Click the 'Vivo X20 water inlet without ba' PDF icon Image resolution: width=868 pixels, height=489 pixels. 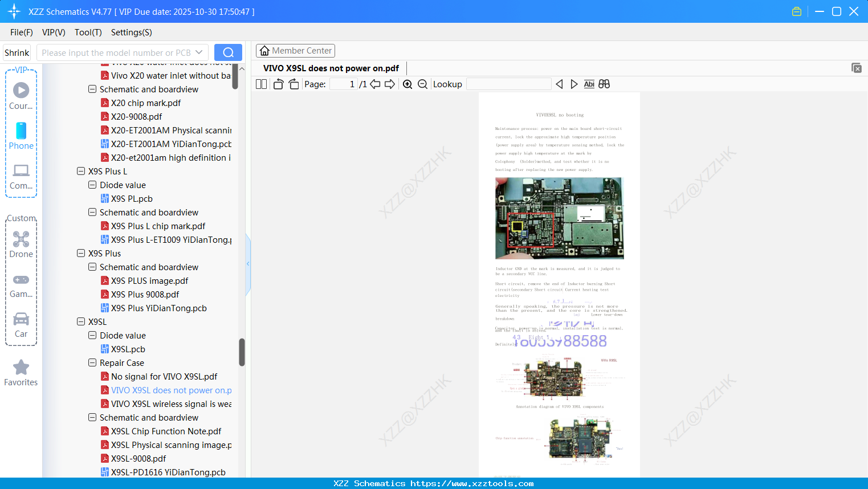pyautogui.click(x=105, y=75)
